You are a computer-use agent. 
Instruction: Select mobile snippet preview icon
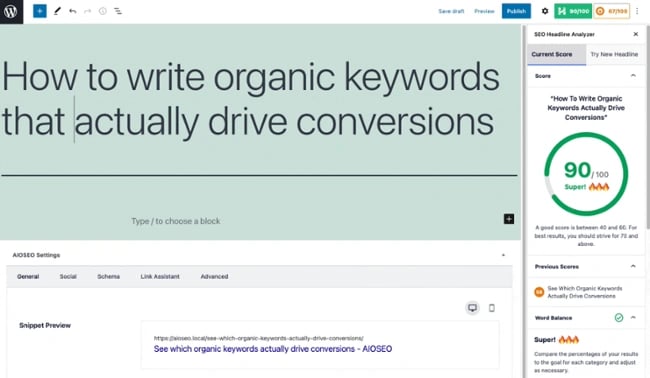point(492,308)
